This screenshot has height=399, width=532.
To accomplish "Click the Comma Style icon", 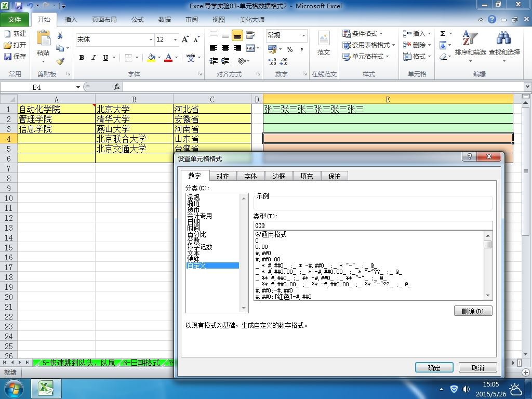I will (x=302, y=49).
